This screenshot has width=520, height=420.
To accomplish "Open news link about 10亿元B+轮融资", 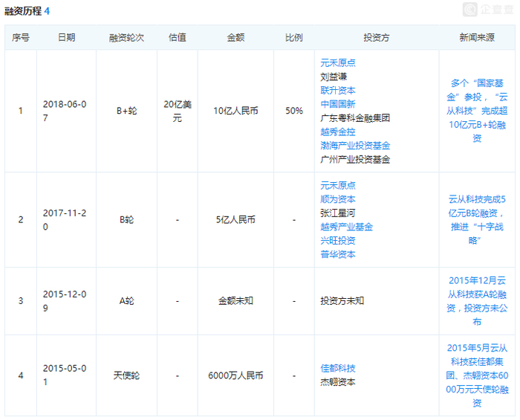I will pos(477,111).
